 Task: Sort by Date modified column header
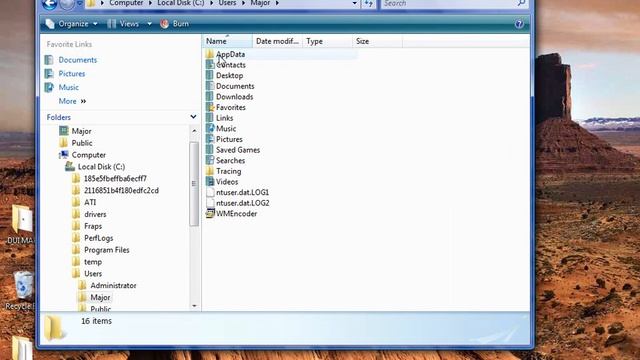pos(278,41)
